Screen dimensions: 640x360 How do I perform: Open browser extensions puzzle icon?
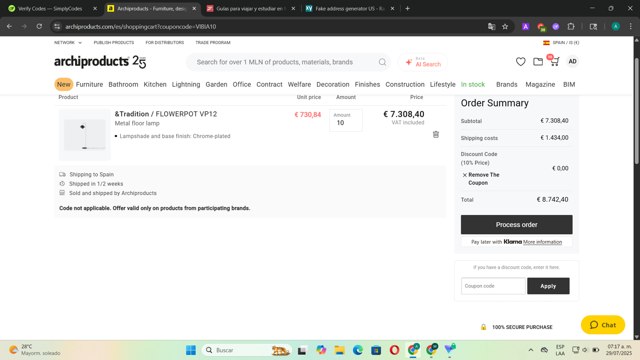click(571, 27)
